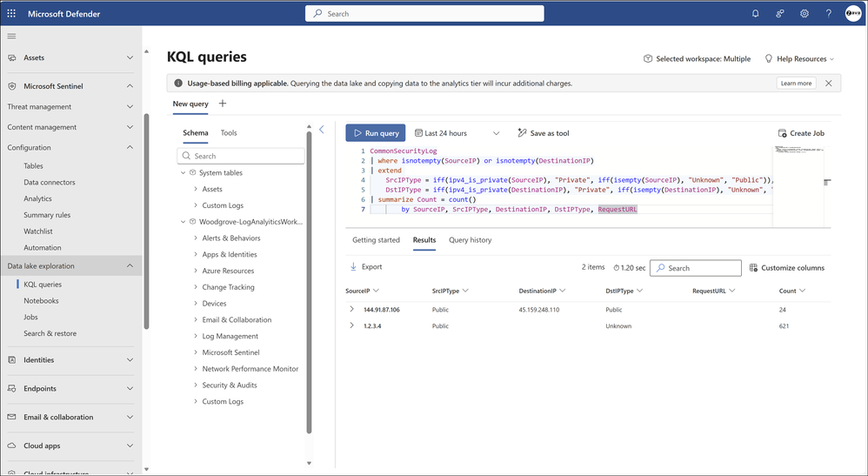Image resolution: width=868 pixels, height=476 pixels.
Task: Open Search & restore page
Action: tap(50, 333)
